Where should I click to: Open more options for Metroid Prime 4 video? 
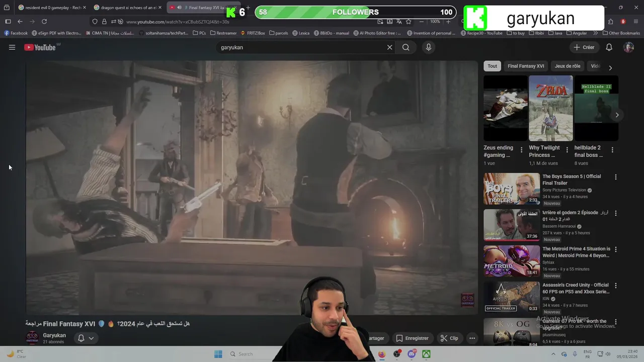click(x=615, y=249)
